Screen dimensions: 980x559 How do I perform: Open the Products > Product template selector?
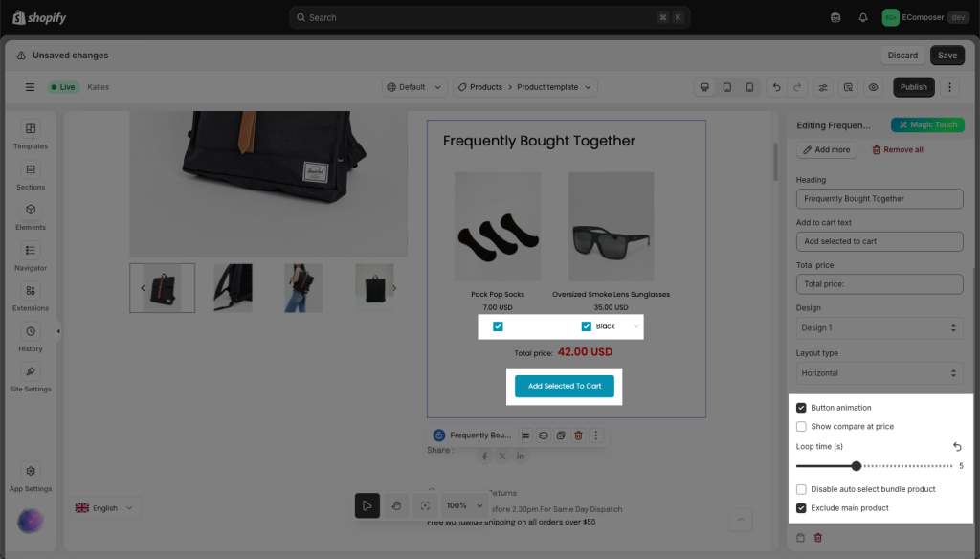point(524,87)
